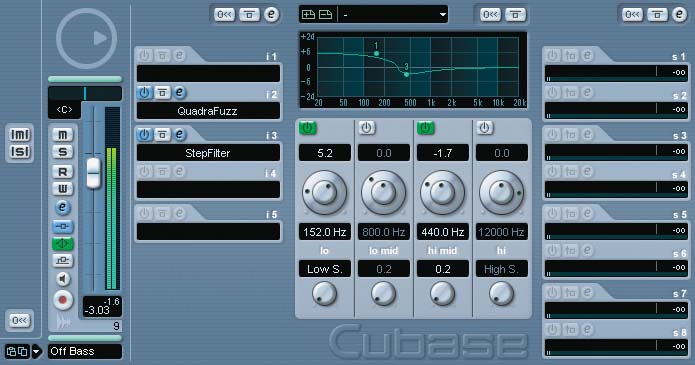Click the green bypass EQs strip button
This screenshot has width=695, height=365.
[x=62, y=243]
